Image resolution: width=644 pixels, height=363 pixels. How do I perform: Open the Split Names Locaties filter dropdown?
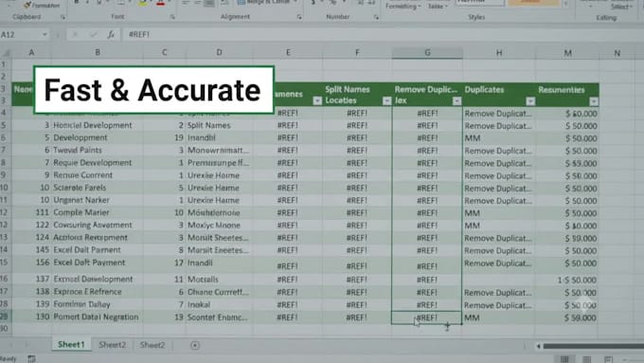[386, 100]
